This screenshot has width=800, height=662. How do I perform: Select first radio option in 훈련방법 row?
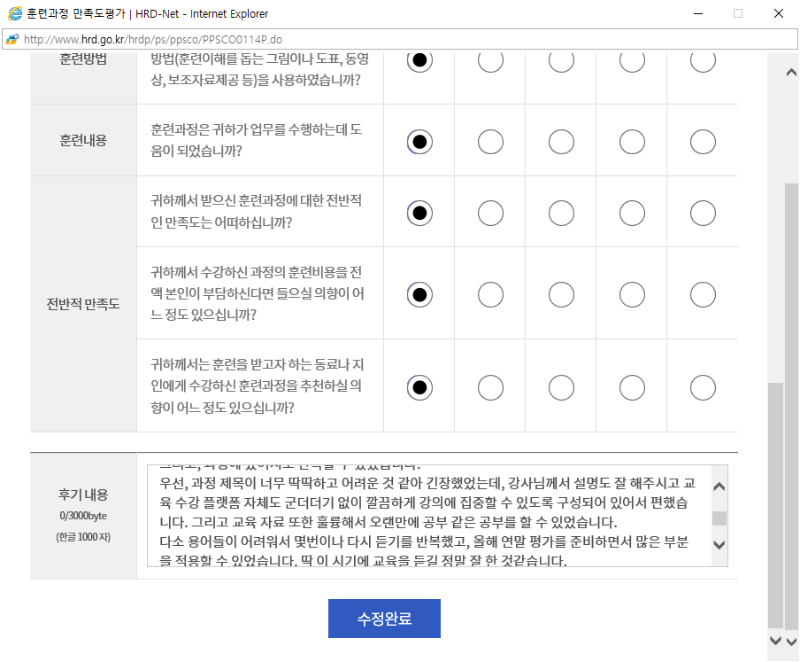click(x=419, y=61)
